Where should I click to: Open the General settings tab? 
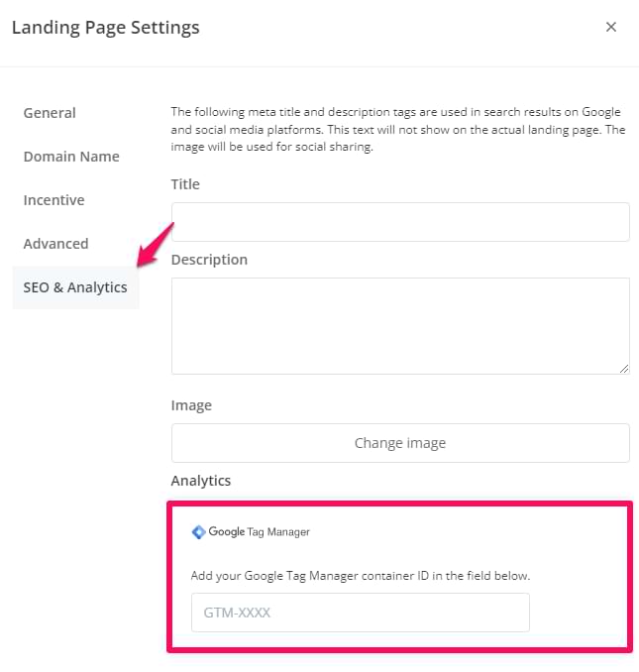(x=50, y=113)
